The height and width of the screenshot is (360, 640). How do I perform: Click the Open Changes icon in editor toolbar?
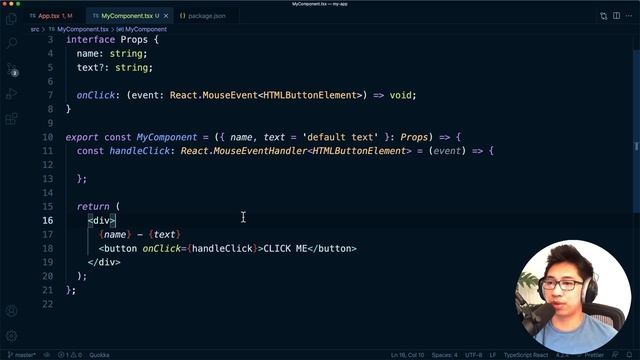point(604,16)
